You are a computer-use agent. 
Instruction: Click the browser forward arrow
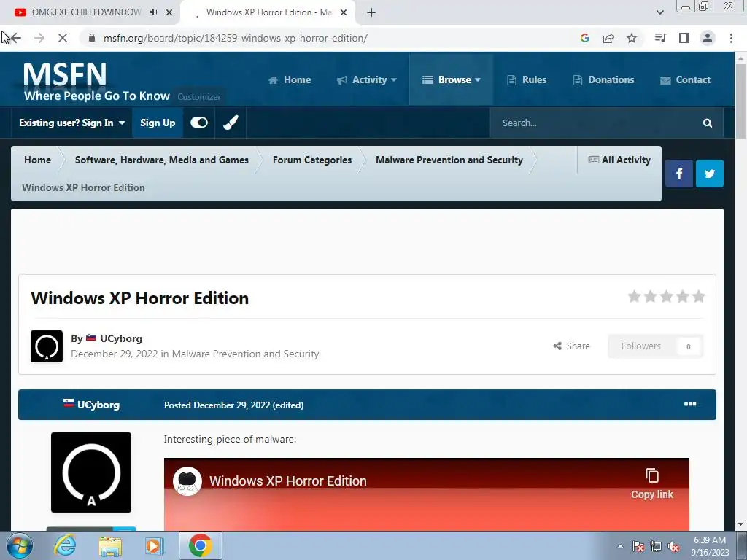pyautogui.click(x=39, y=38)
